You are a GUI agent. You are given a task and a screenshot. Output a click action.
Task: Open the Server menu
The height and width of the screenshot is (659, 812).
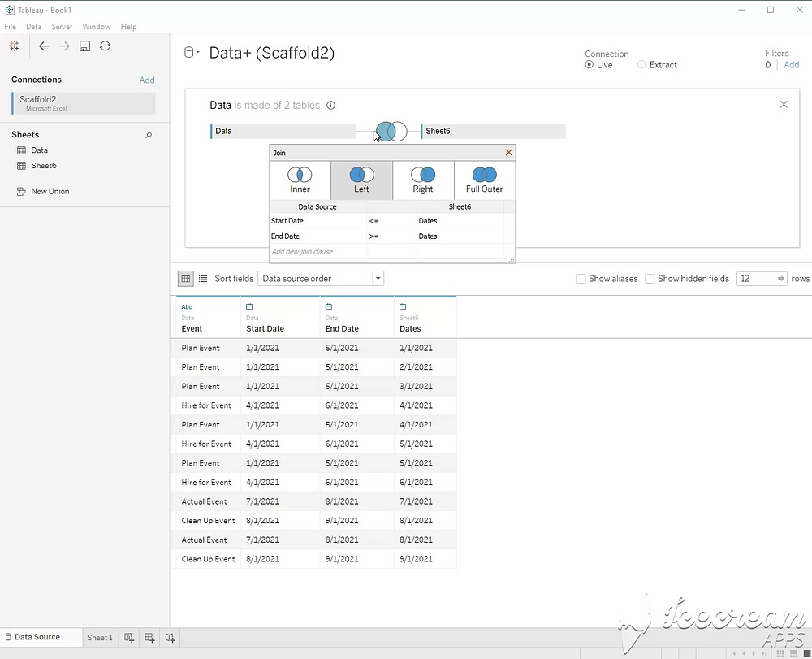pos(62,27)
